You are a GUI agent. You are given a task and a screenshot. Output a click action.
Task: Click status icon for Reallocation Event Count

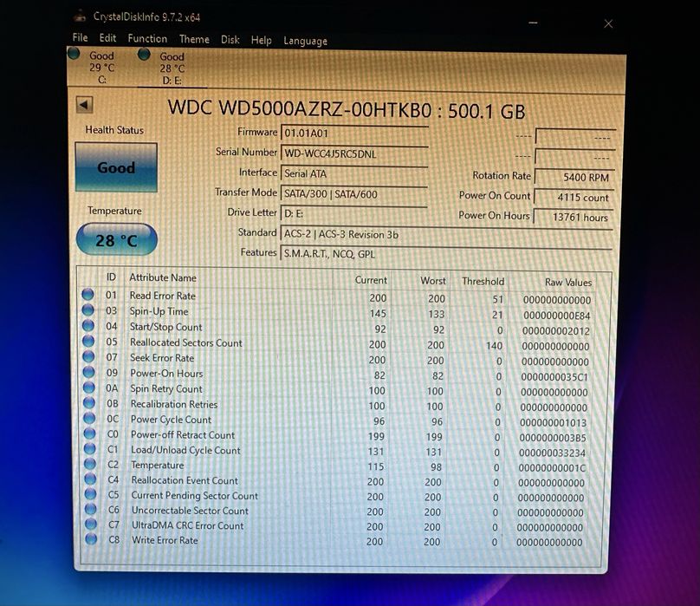[x=91, y=479]
